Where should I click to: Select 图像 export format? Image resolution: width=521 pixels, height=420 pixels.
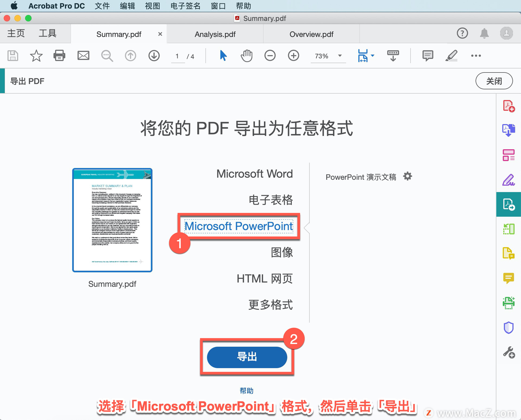tap(282, 252)
